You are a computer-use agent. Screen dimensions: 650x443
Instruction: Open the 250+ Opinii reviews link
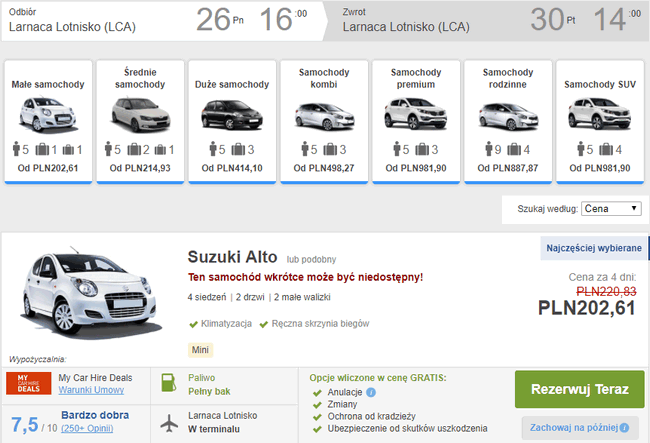tap(87, 428)
